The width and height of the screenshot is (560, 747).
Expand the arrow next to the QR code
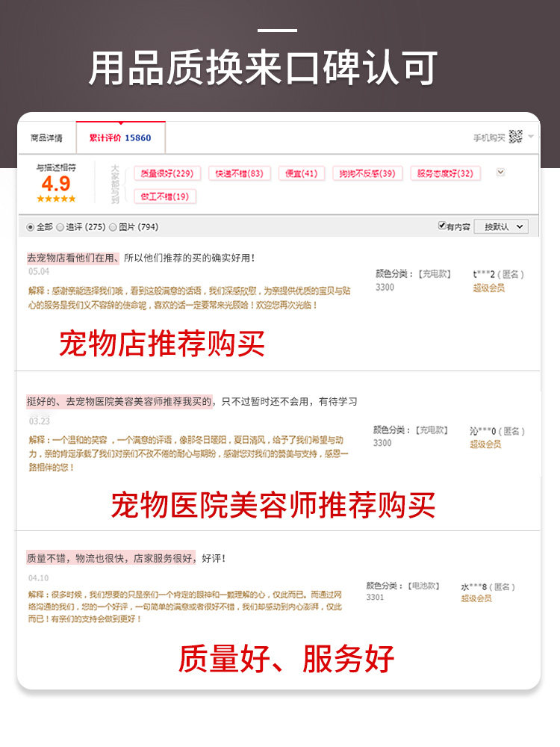(531, 137)
